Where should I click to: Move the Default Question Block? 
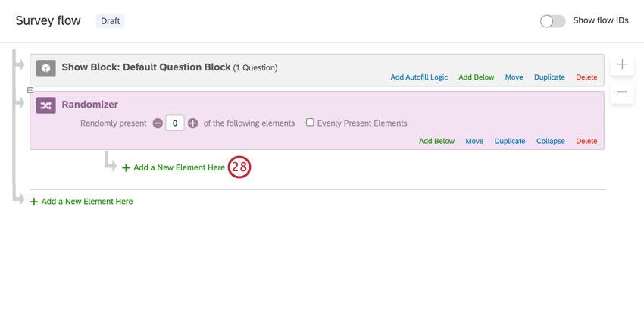(x=514, y=77)
